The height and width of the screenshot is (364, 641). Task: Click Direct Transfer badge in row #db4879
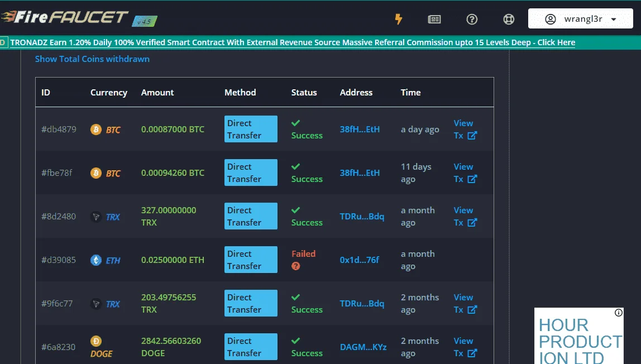point(251,129)
